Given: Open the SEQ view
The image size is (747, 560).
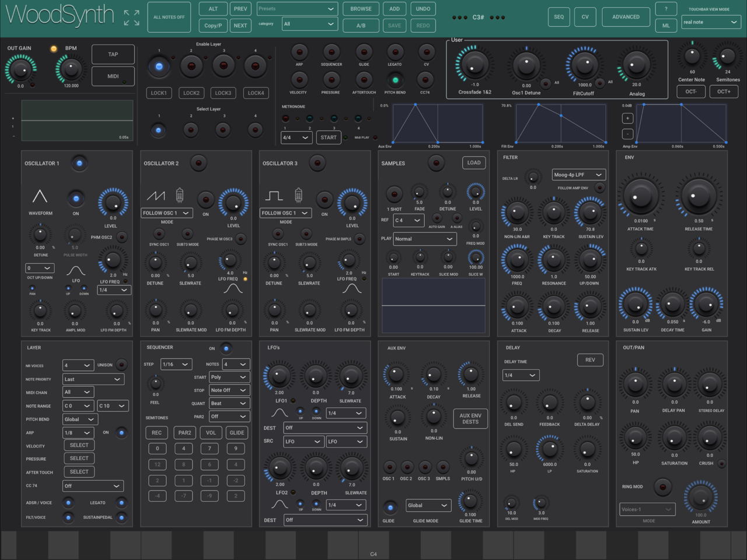Looking at the screenshot, I should pos(559,17).
